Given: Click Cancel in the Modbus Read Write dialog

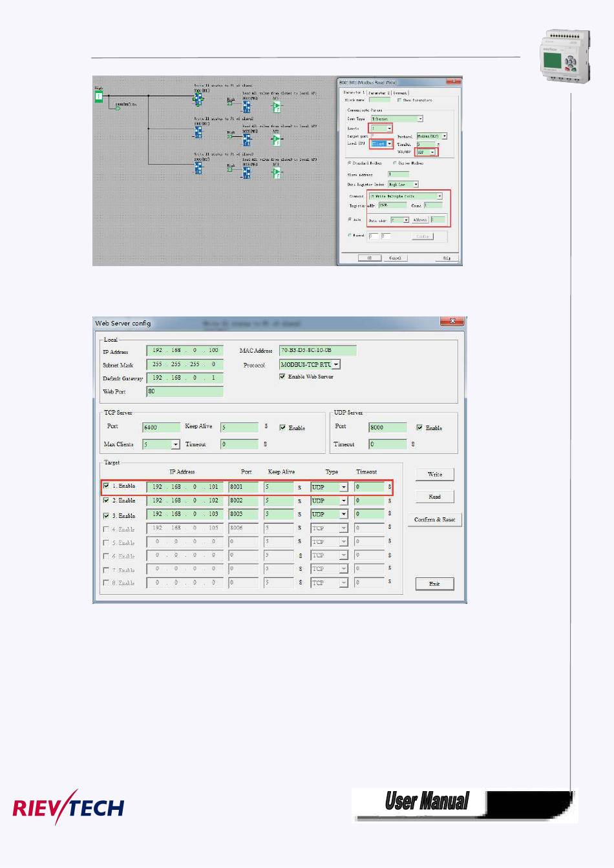Looking at the screenshot, I should point(395,258).
